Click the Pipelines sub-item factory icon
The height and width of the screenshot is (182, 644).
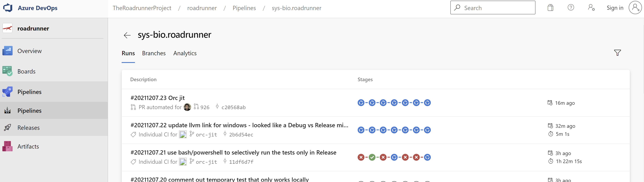pos(7,110)
